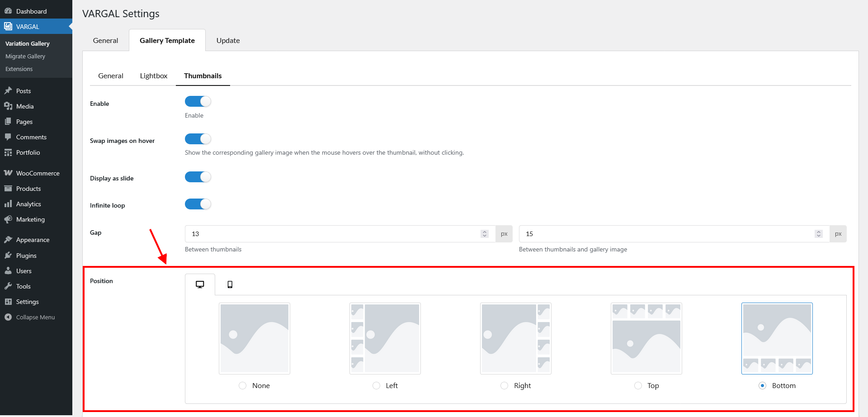Click the Analytics bar chart icon
This screenshot has width=868, height=417.
pyautogui.click(x=8, y=204)
